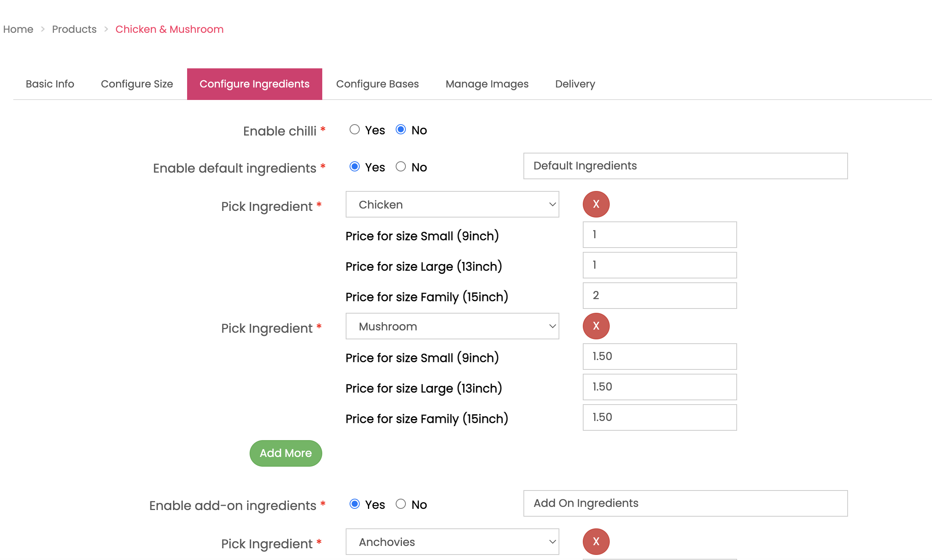
Task: Select No for Enable chilli
Action: (400, 130)
